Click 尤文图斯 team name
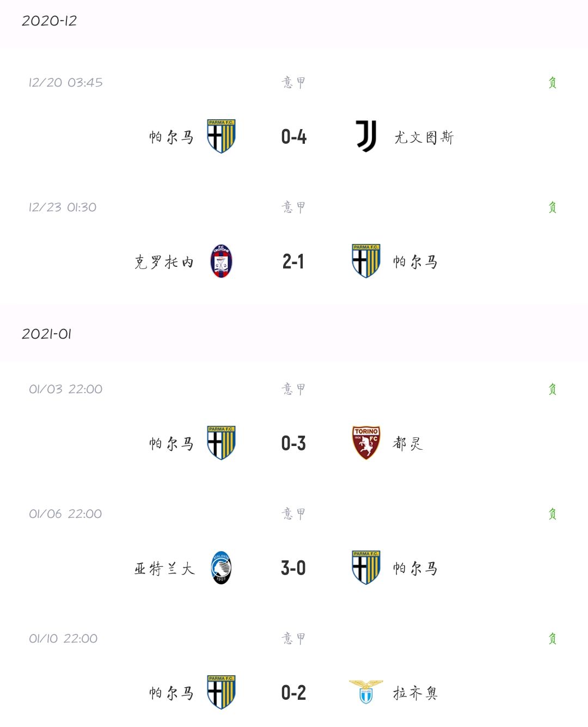 (x=424, y=137)
